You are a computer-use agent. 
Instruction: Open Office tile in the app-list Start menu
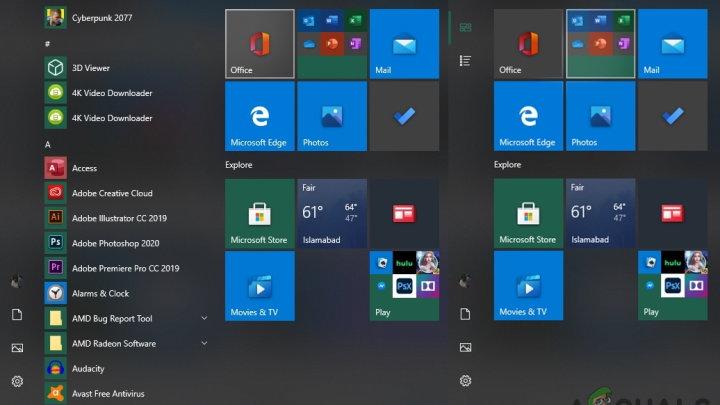tap(260, 44)
